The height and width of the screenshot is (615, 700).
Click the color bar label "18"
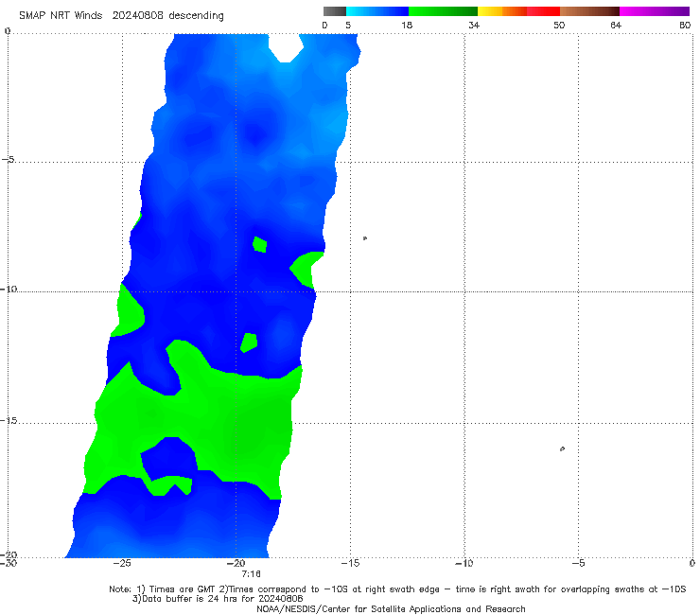(407, 25)
